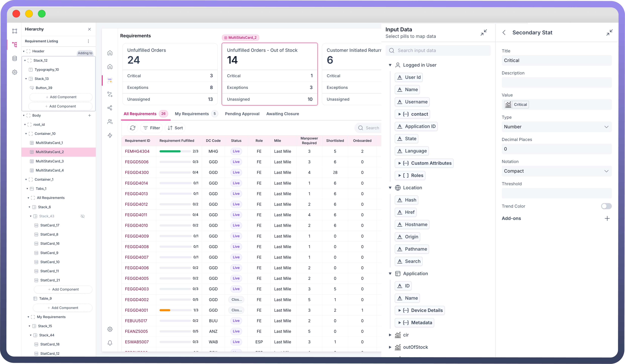The height and width of the screenshot is (364, 625).
Task: Expand the outOfStock data source
Action: pos(390,347)
